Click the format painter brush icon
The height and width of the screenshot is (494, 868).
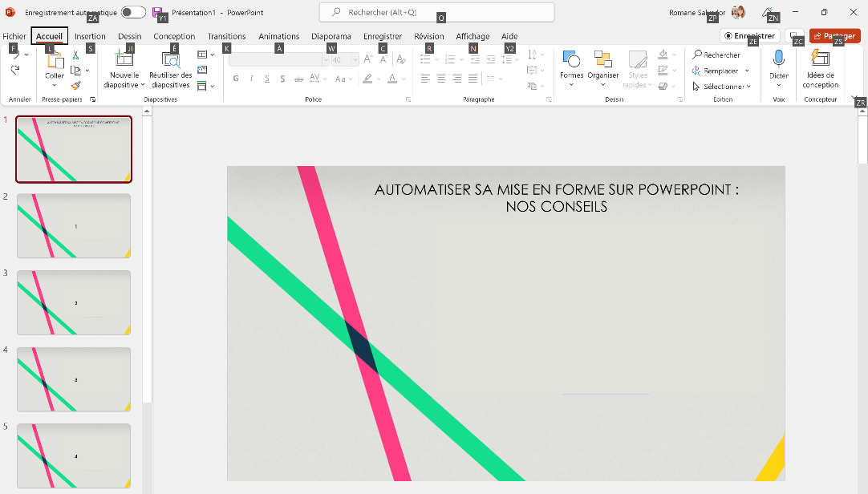76,86
